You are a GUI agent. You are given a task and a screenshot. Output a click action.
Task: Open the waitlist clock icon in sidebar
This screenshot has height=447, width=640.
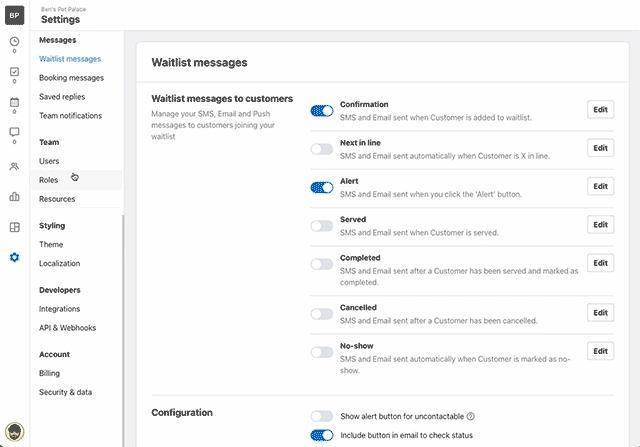pyautogui.click(x=14, y=41)
